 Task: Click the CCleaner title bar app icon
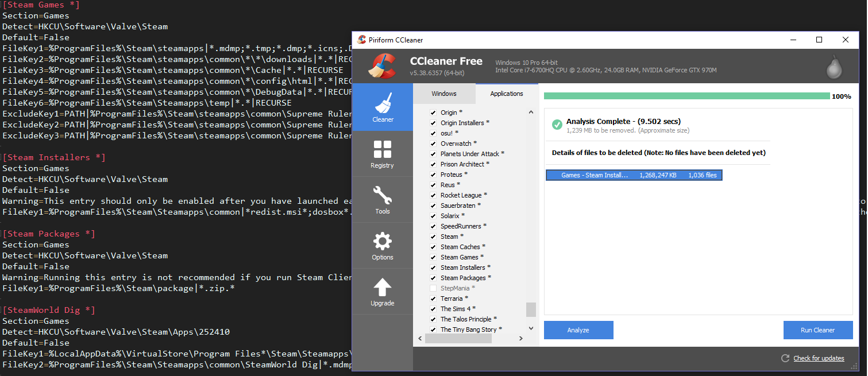click(361, 40)
